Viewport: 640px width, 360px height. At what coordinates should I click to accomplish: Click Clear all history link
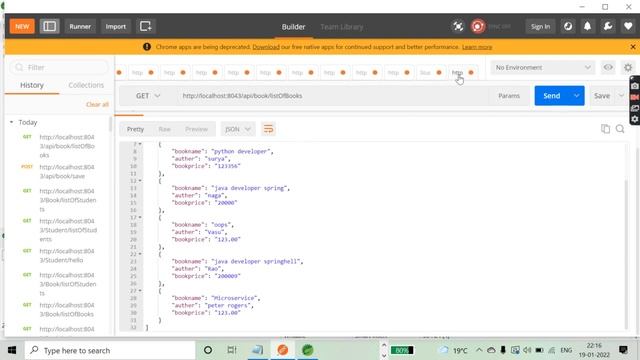click(x=97, y=104)
